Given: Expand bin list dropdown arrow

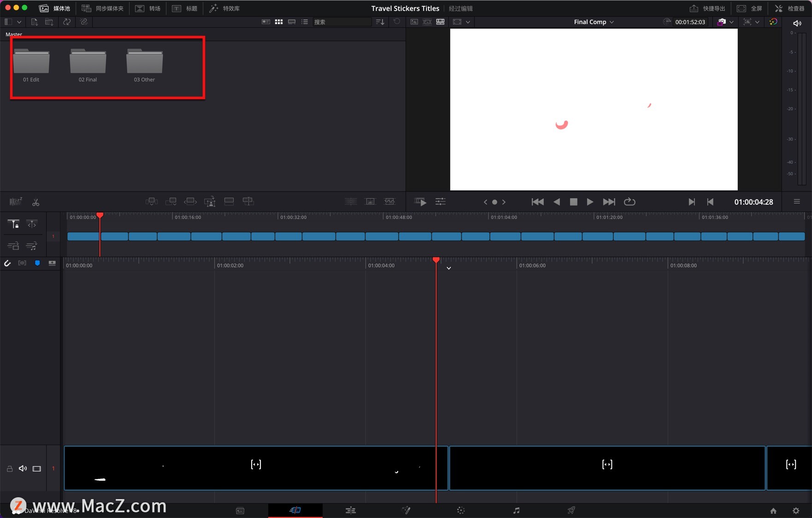Looking at the screenshot, I should click(19, 22).
